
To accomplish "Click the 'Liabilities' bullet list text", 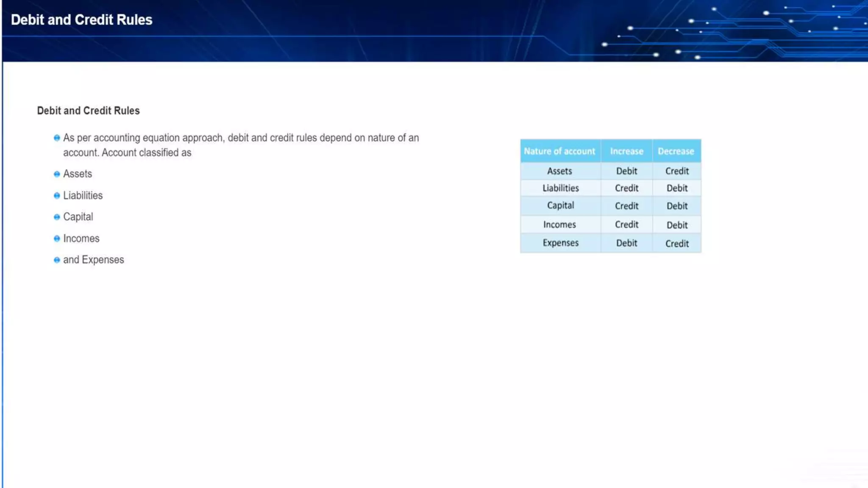I will click(x=83, y=196).
